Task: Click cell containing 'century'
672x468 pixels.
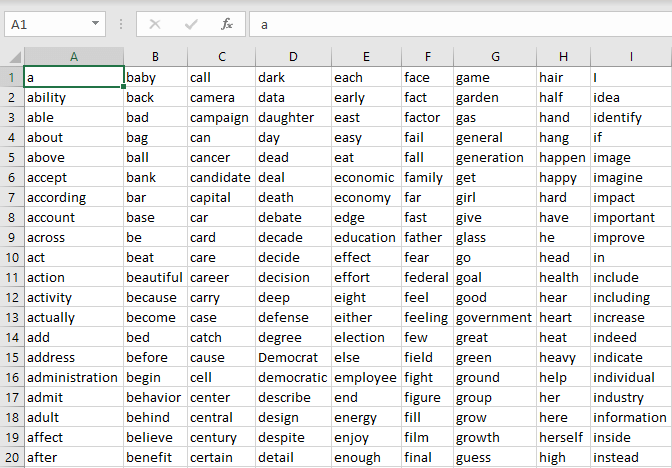Action: click(x=222, y=437)
